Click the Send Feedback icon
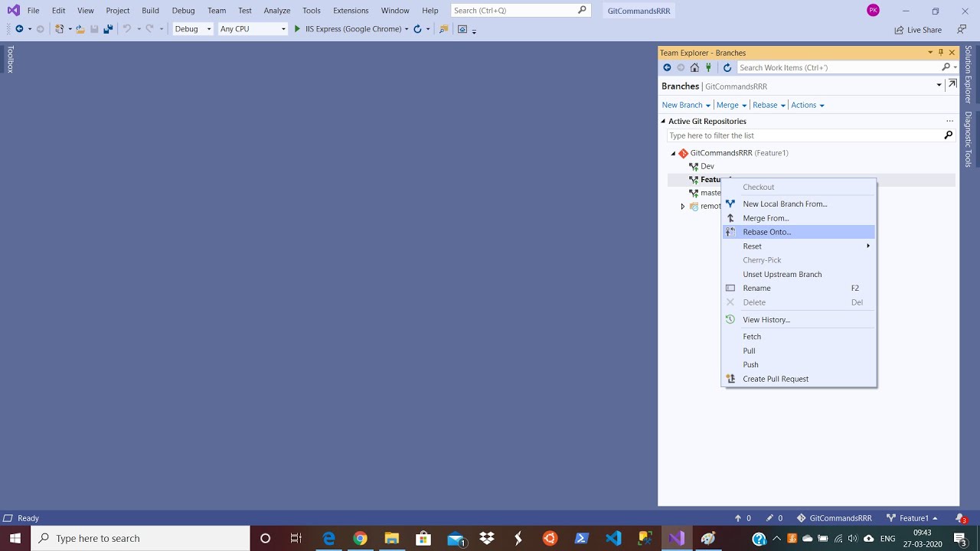Viewport: 980px width, 551px height. pyautogui.click(x=962, y=30)
